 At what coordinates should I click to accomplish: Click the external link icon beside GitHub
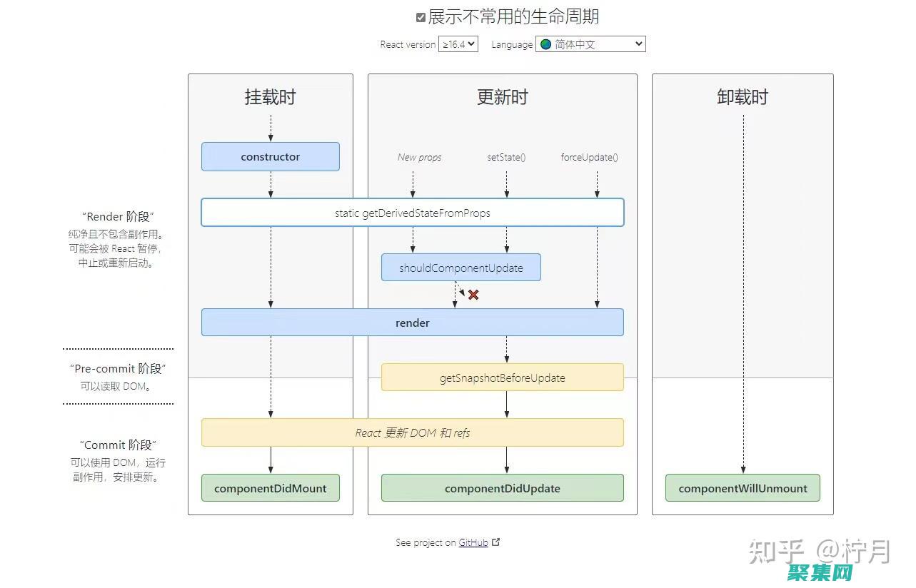click(x=495, y=542)
